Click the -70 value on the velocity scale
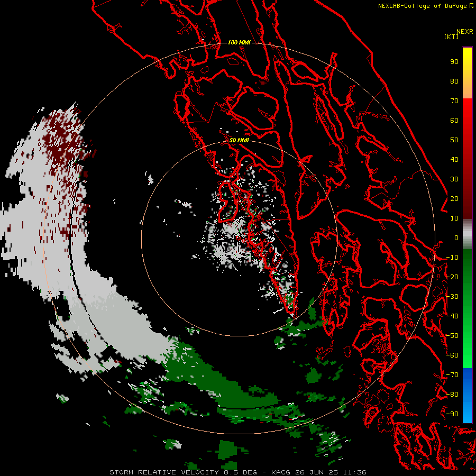Screen dimensions: 476x476 pos(452,375)
